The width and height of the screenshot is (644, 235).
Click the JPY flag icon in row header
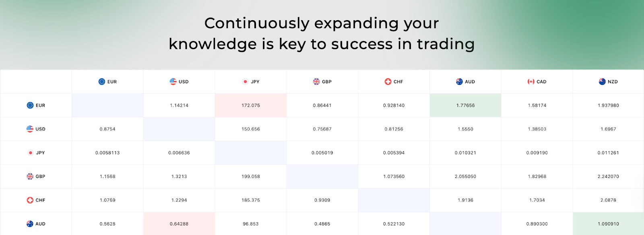(x=30, y=153)
